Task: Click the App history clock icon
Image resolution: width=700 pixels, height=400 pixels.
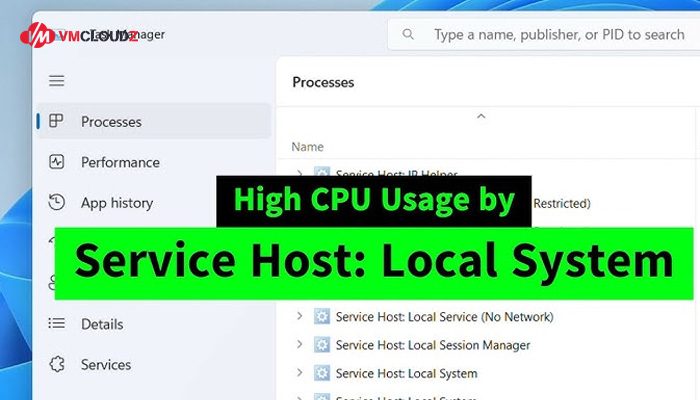Action: (x=57, y=202)
